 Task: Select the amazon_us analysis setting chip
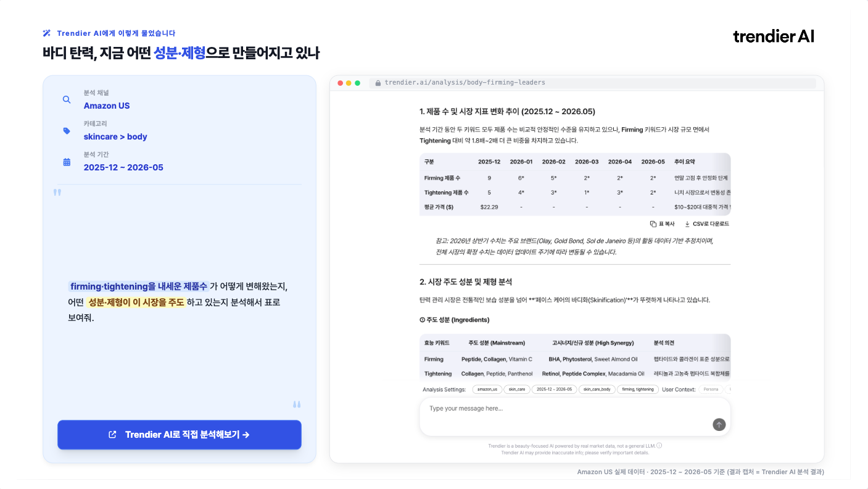click(x=487, y=390)
